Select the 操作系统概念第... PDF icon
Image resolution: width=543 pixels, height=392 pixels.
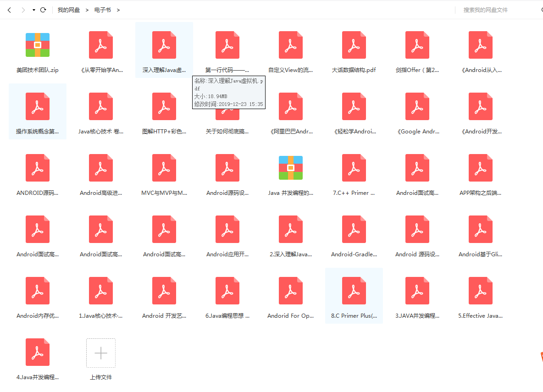click(38, 106)
